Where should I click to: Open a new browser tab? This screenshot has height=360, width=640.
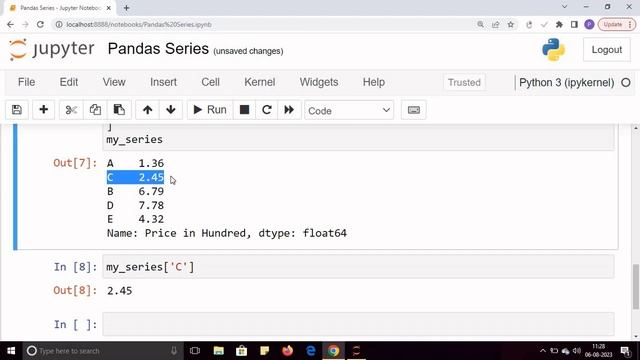(127, 8)
